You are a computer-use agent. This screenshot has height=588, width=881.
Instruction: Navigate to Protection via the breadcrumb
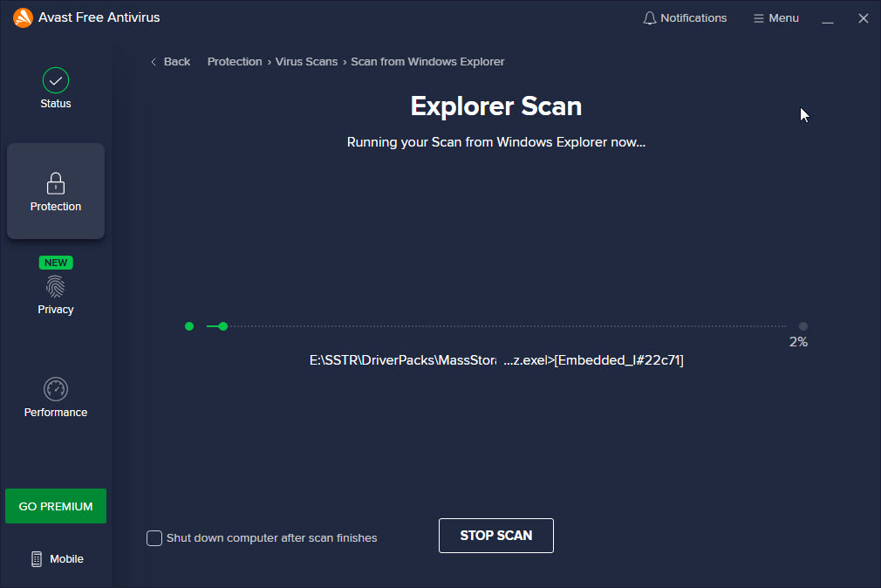234,61
